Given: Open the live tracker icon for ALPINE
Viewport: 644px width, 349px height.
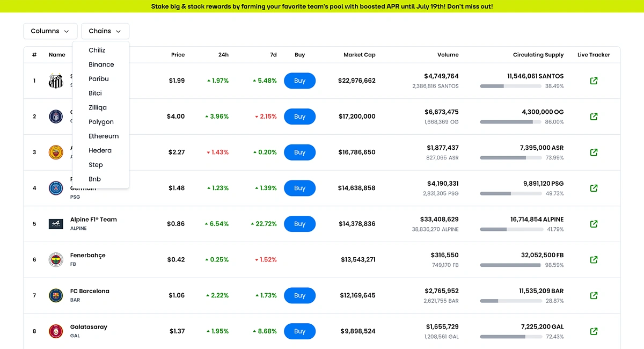Looking at the screenshot, I should [594, 224].
